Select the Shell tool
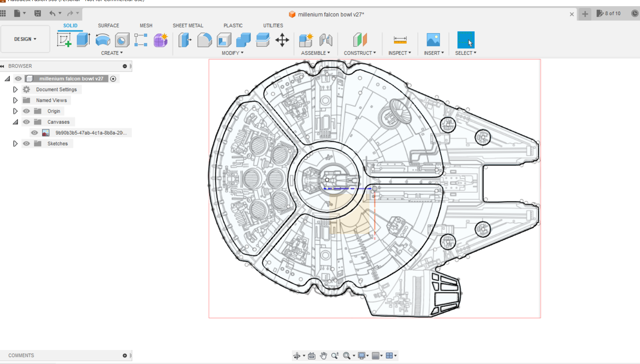Image resolution: width=640 pixels, height=364 pixels. coord(224,40)
